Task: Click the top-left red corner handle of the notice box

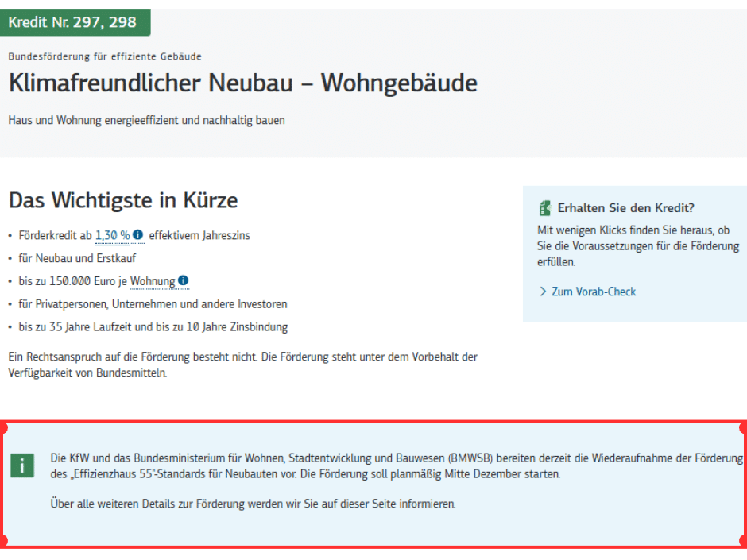Action: (3, 427)
